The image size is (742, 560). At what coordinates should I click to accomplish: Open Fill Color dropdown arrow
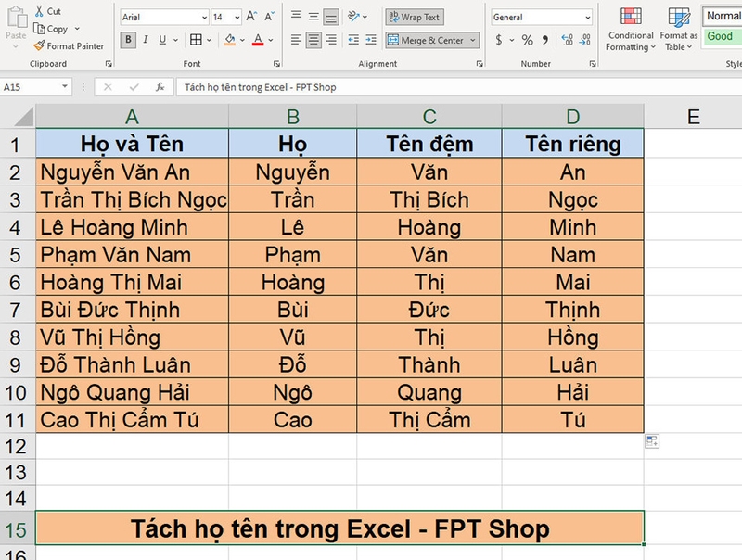242,40
